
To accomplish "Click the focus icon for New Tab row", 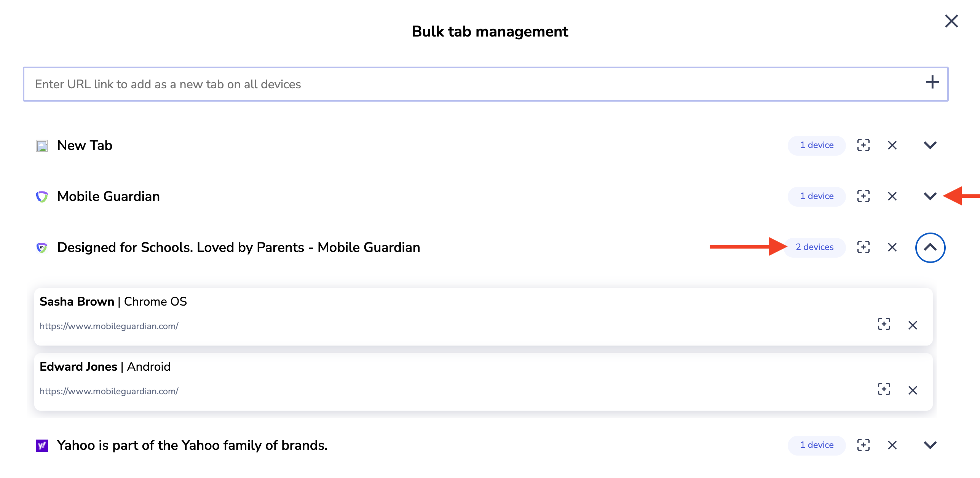I will click(863, 145).
